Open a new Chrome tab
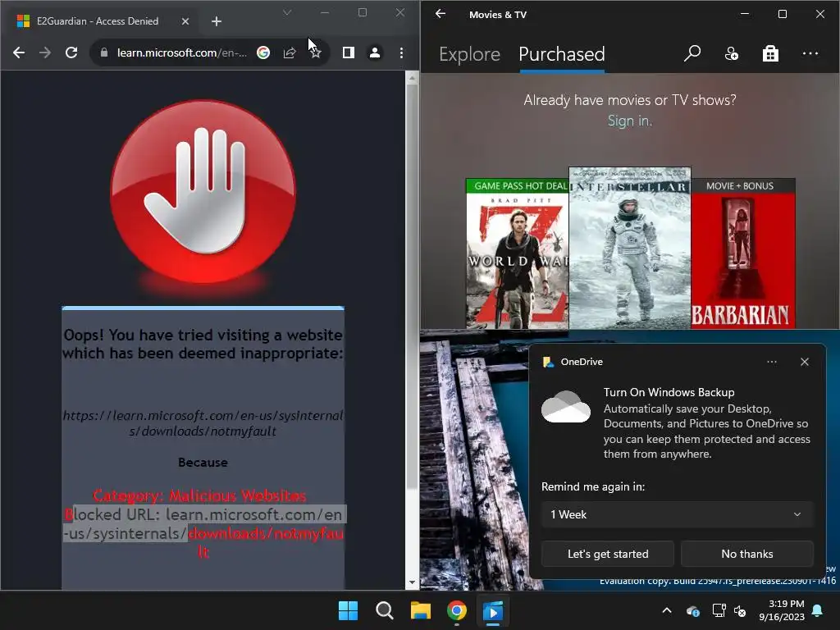The width and height of the screenshot is (840, 630). click(x=217, y=21)
